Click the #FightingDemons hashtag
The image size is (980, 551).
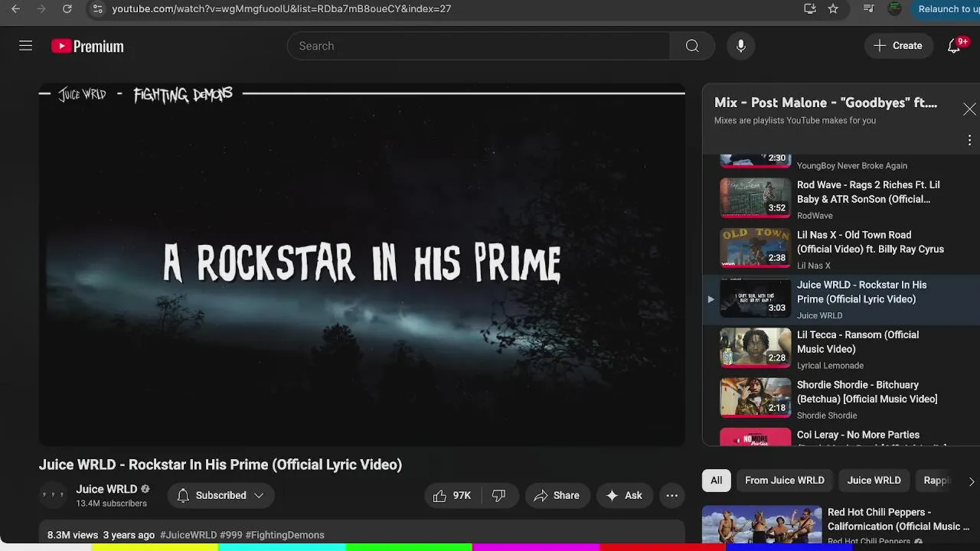pos(285,535)
